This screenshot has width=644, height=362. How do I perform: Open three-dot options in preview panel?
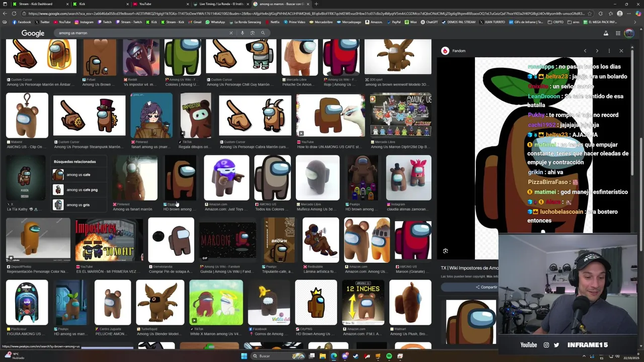(609, 51)
